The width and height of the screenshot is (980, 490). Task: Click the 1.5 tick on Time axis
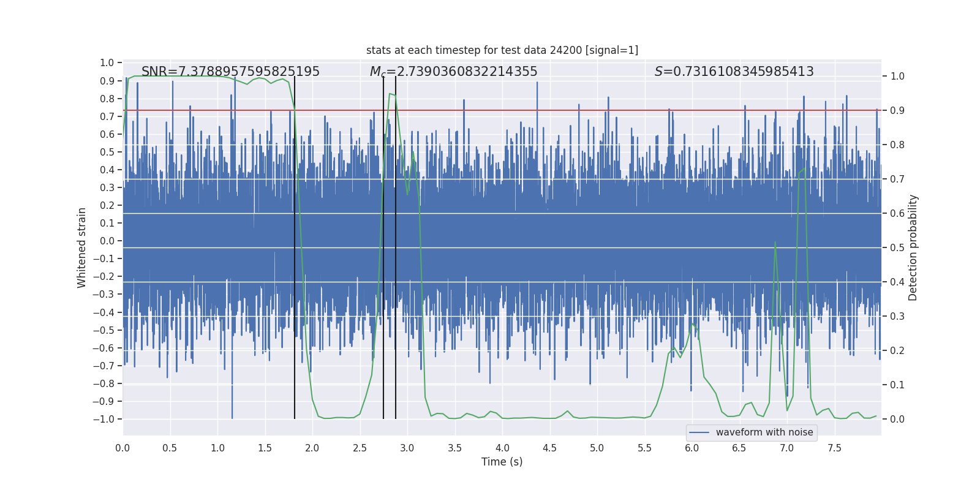point(265,448)
